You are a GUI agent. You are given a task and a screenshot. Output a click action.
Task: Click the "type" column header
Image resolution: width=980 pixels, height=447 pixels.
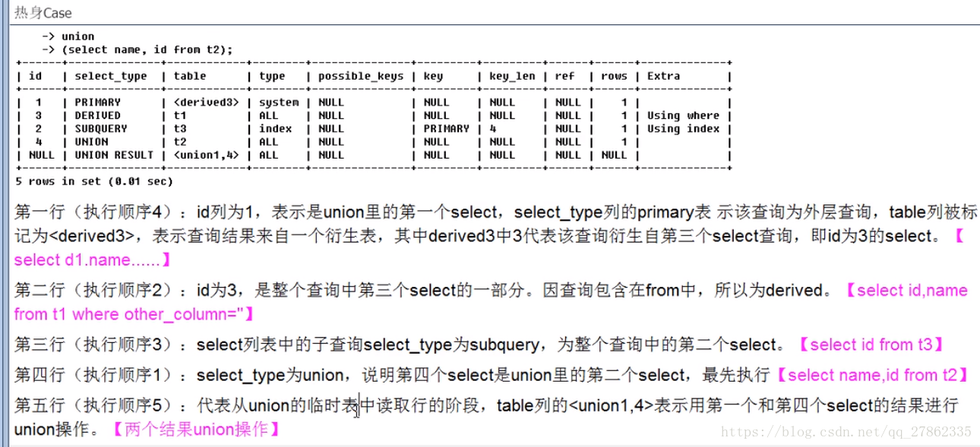coord(272,76)
